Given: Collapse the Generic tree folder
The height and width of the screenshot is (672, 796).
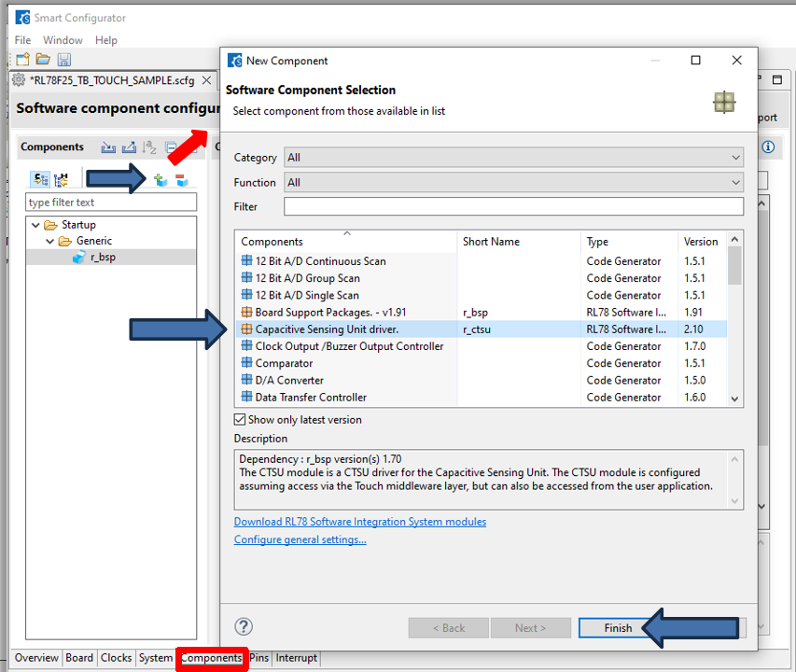Looking at the screenshot, I should point(50,241).
